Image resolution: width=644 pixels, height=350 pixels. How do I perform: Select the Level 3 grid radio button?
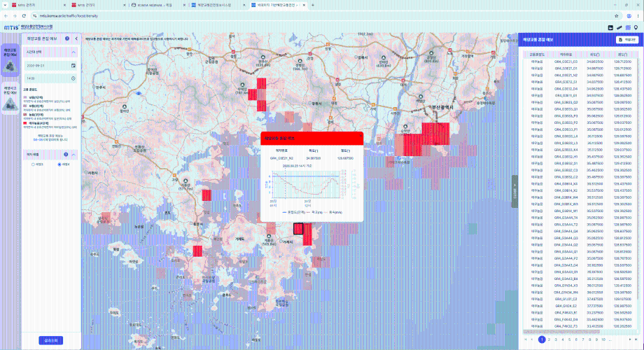[34, 164]
